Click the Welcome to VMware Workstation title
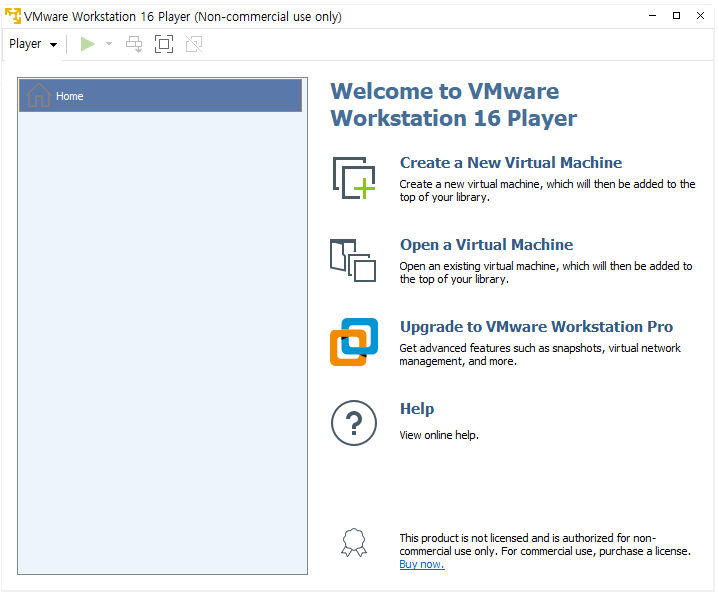 [x=454, y=105]
